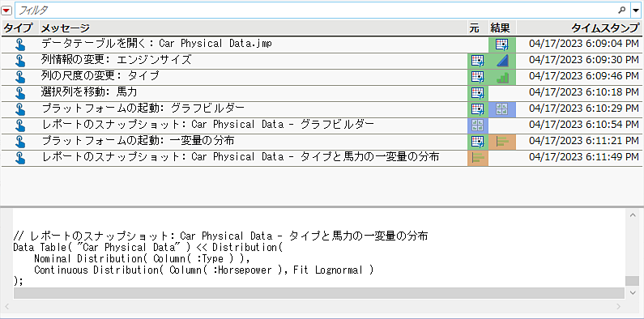Screen dimensions: 644x319
Task: Sort by the メッセージ column header
Action: coord(66,28)
